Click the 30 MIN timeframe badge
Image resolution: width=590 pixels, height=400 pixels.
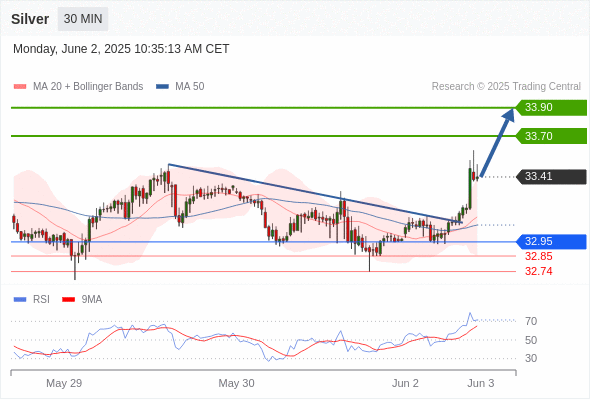click(x=83, y=19)
